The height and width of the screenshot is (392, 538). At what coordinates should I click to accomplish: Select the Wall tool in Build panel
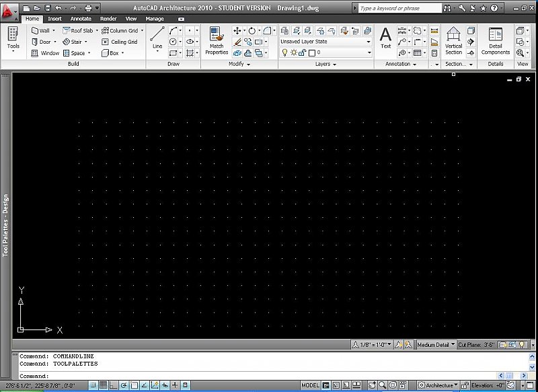click(40, 30)
